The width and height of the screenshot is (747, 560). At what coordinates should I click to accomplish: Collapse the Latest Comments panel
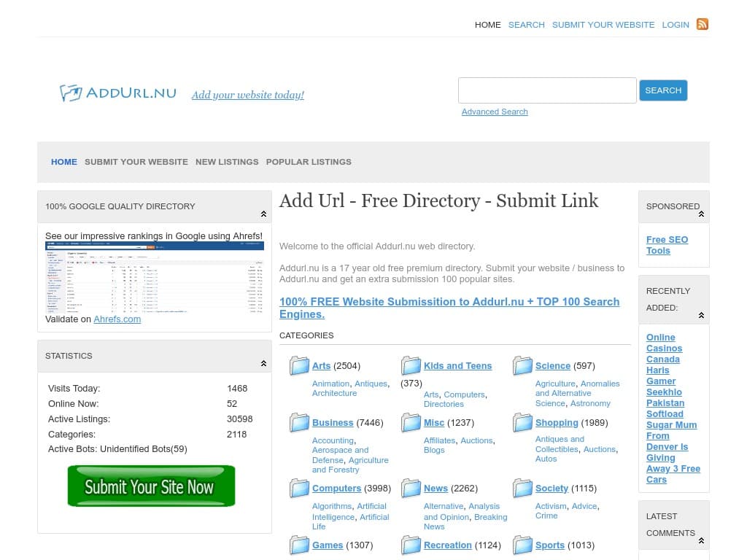tap(701, 540)
